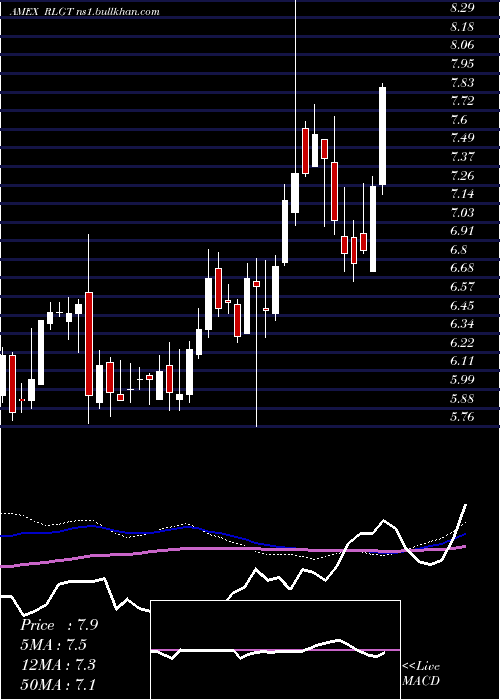Click the 5.88 price axis label

pyautogui.click(x=462, y=398)
